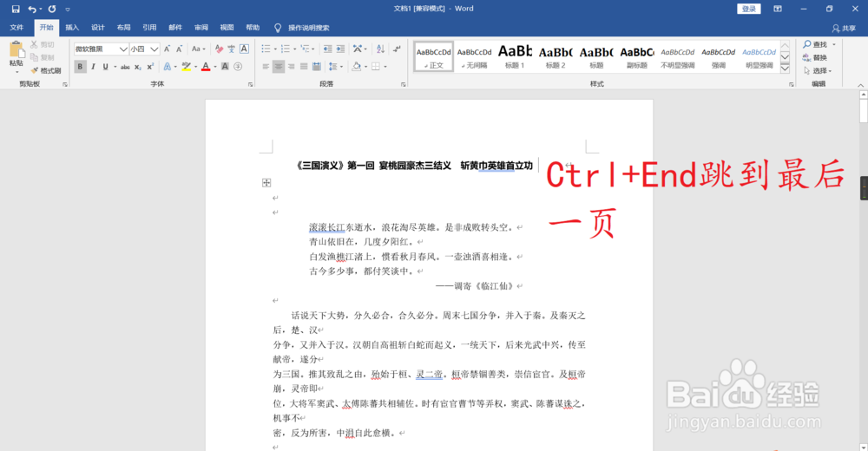Switch to the 引用 (References) tab
This screenshot has width=868, height=451.
149,28
